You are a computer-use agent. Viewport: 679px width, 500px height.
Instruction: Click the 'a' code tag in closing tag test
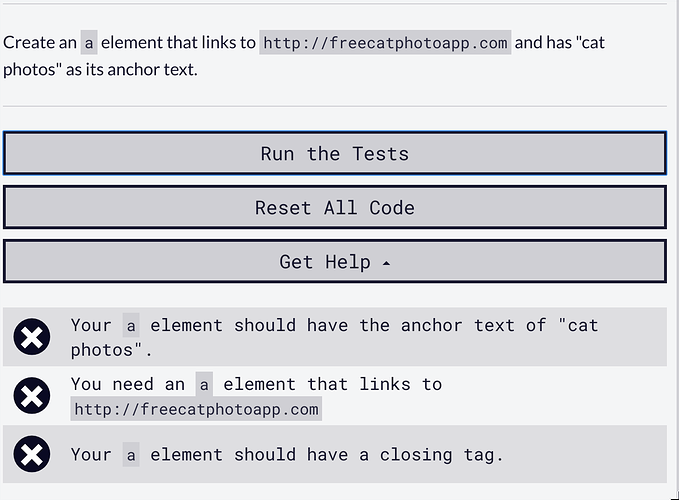coord(131,455)
